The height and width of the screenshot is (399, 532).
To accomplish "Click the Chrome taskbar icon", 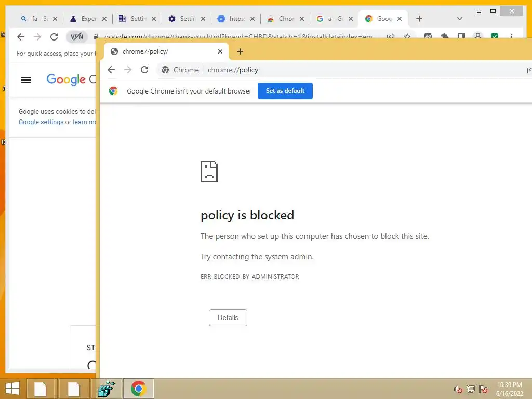I will pos(138,389).
